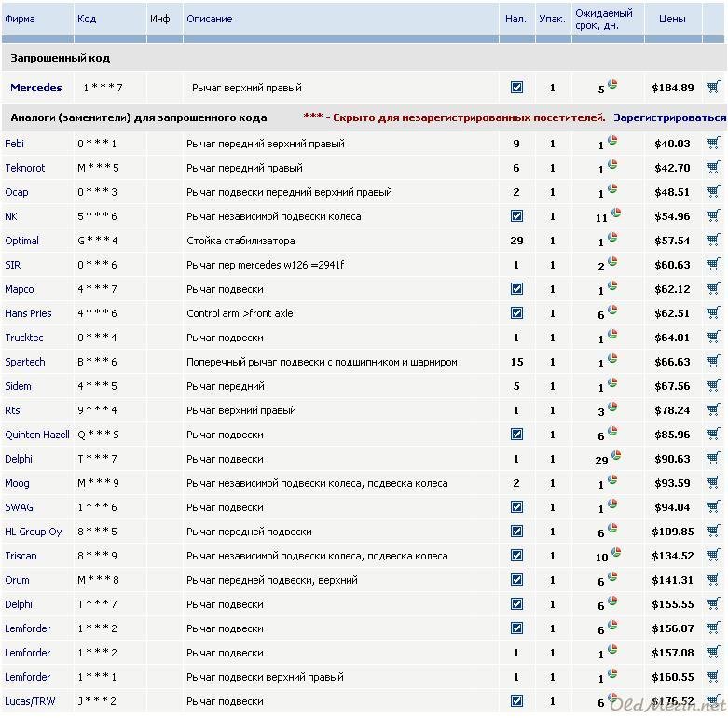Open delivery pie chart for SWAG row
This screenshot has height=718, width=728.
click(612, 504)
